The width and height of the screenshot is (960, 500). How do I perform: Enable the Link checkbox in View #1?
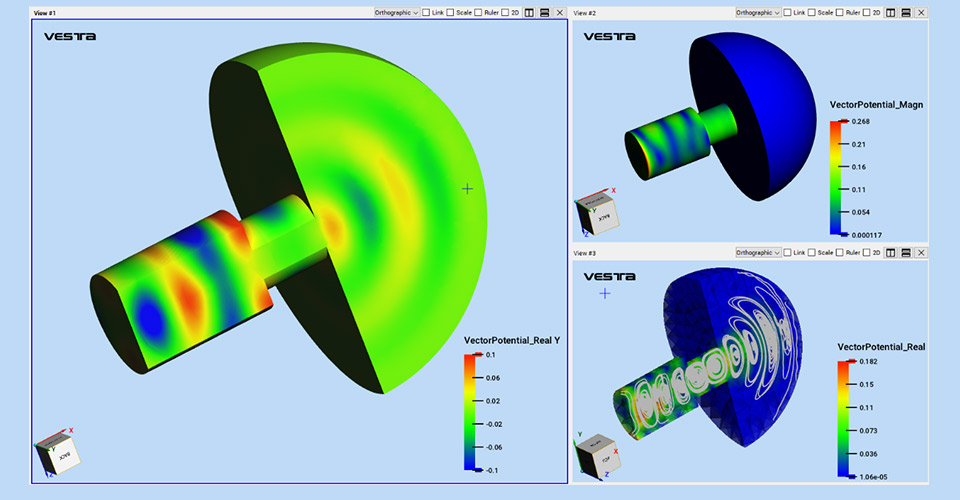coord(427,13)
